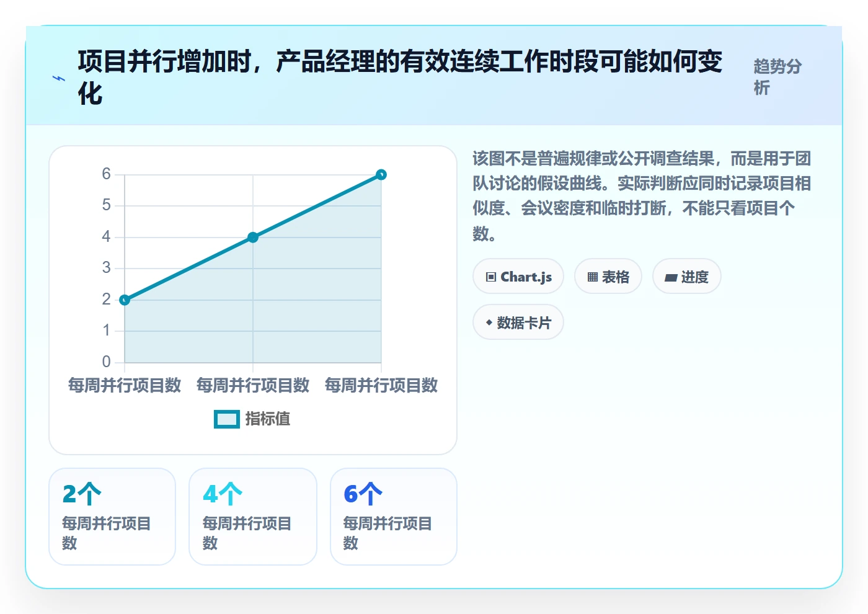Click the y-axis label 6

[x=107, y=174]
